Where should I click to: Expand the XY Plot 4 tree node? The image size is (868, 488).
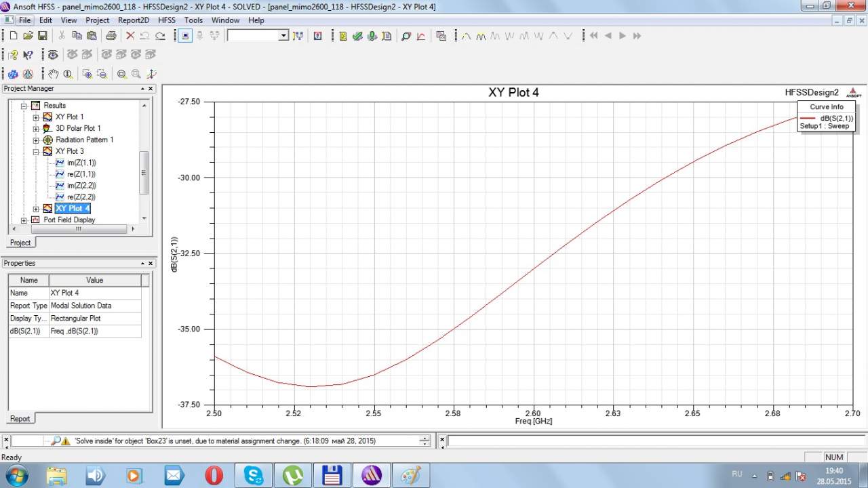pos(36,209)
